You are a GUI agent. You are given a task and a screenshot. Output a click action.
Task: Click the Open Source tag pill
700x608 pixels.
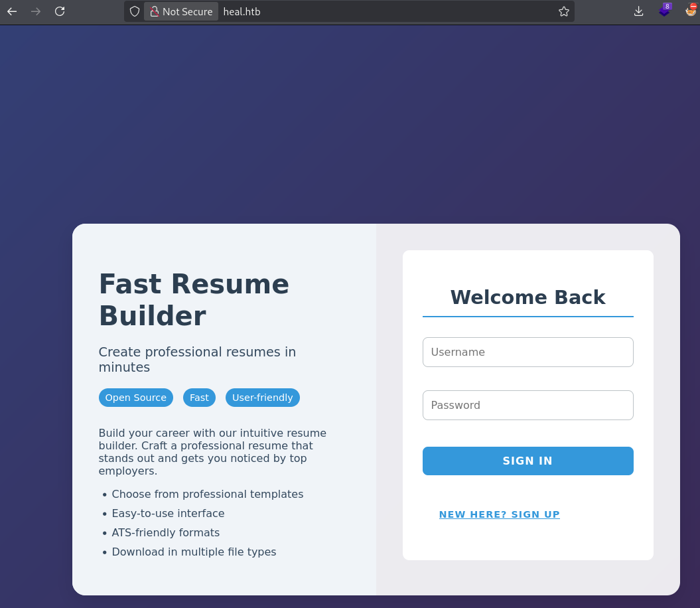tap(135, 398)
